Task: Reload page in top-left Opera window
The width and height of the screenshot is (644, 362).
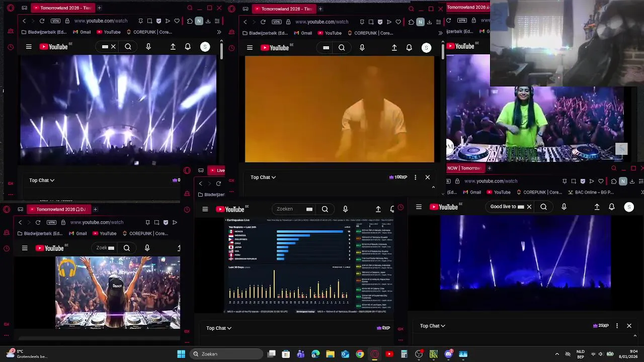Action: point(42,21)
